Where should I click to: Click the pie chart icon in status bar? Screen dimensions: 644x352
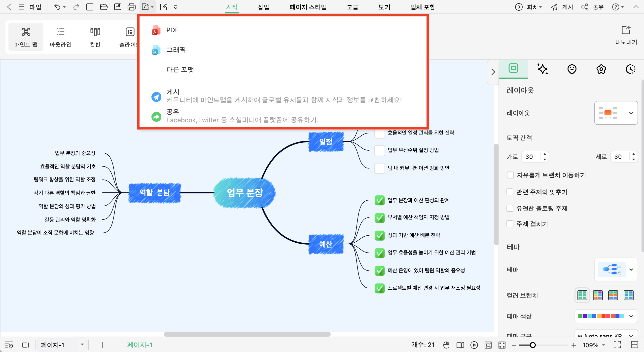click(x=446, y=345)
